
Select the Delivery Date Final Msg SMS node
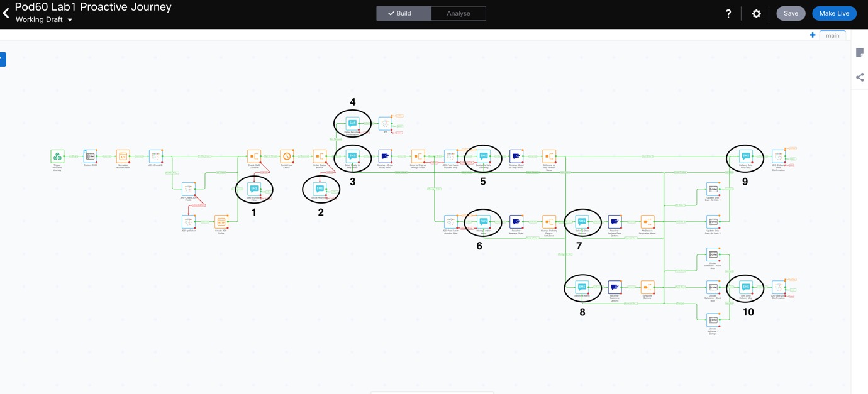[745, 156]
